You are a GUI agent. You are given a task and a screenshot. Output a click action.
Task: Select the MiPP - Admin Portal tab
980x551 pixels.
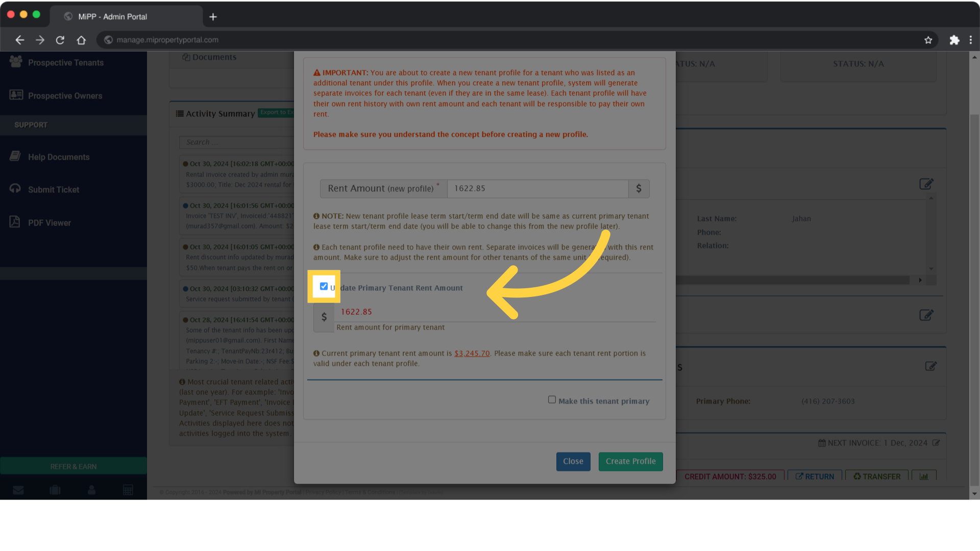click(126, 16)
